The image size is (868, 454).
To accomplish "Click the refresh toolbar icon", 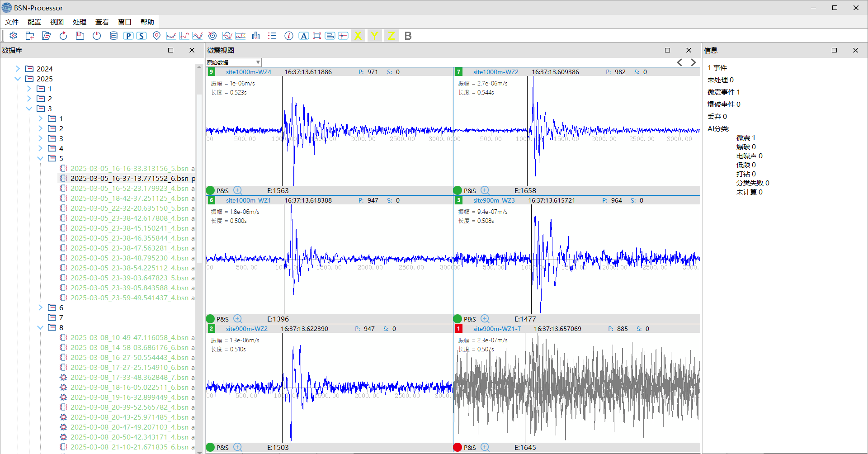I will 63,36.
